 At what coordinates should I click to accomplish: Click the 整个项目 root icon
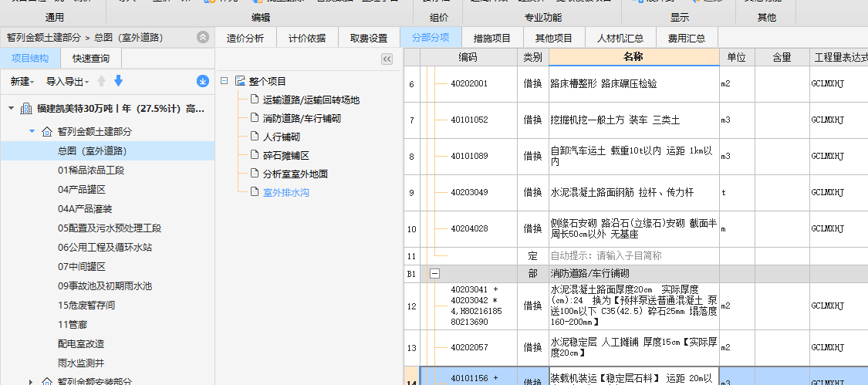pos(240,82)
